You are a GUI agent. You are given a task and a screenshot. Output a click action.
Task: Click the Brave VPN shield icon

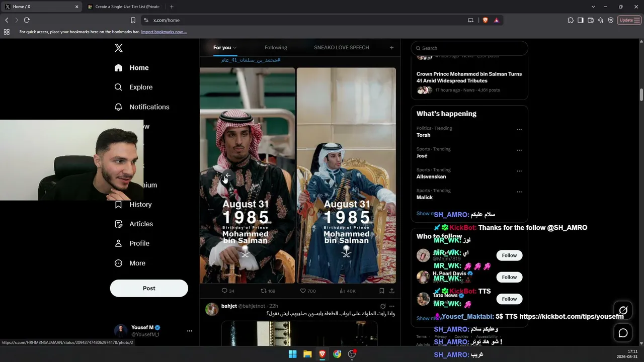point(611,20)
